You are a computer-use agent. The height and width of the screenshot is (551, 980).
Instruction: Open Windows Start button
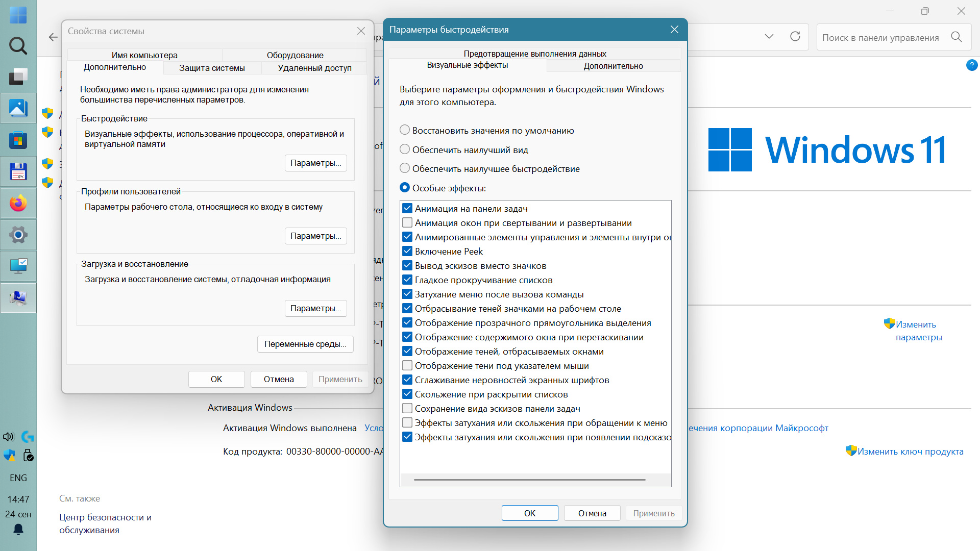tap(18, 15)
